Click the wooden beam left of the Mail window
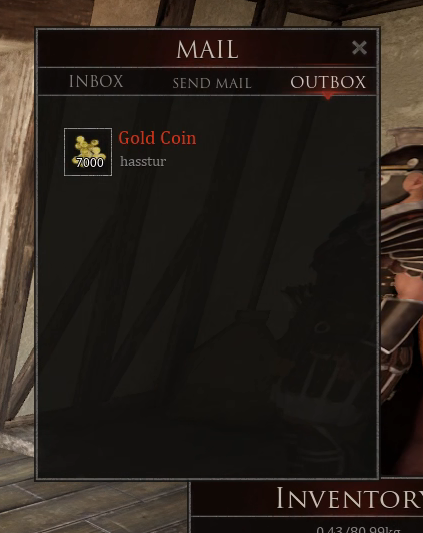Screen dimensions: 423x533 15,238
